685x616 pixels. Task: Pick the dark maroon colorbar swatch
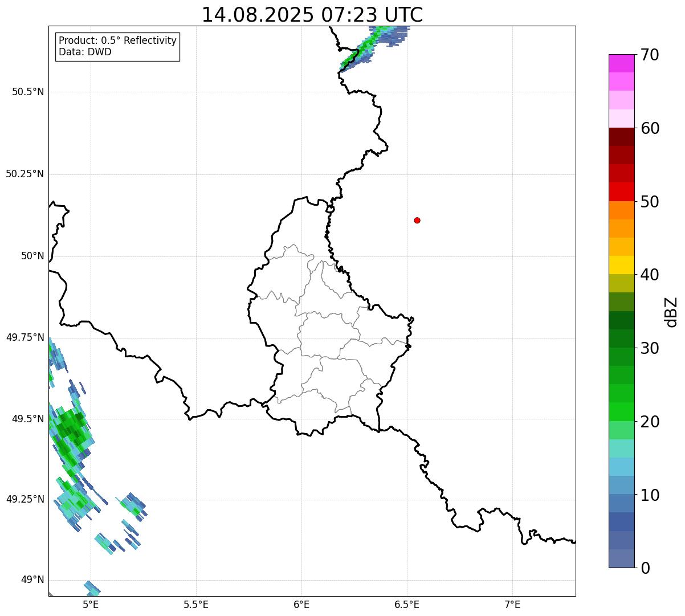(x=621, y=137)
